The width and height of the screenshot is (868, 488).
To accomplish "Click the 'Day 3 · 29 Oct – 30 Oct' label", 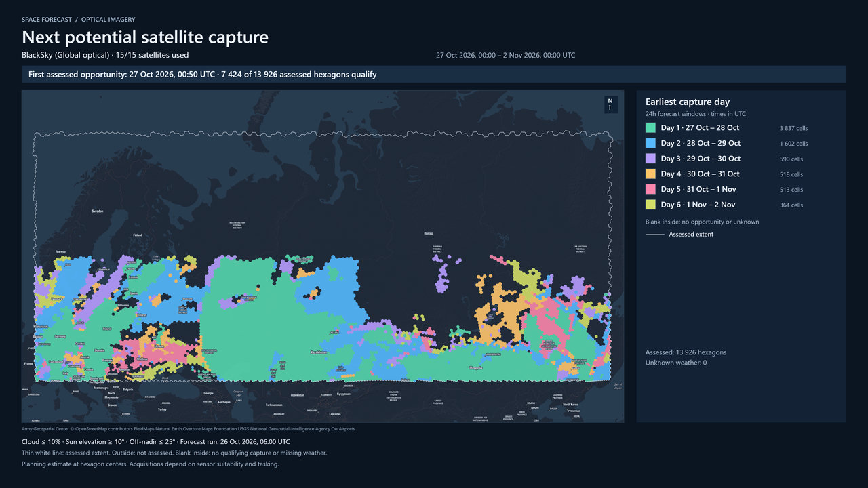I will click(701, 159).
